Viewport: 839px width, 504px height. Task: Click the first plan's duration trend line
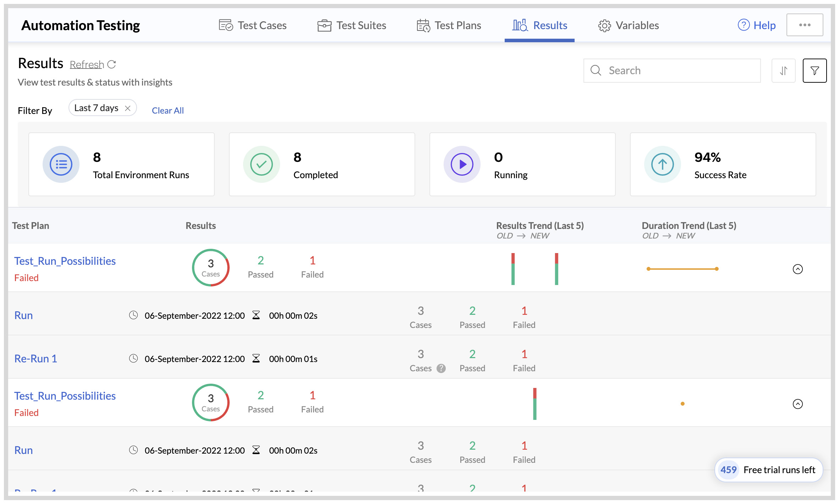[x=682, y=269]
